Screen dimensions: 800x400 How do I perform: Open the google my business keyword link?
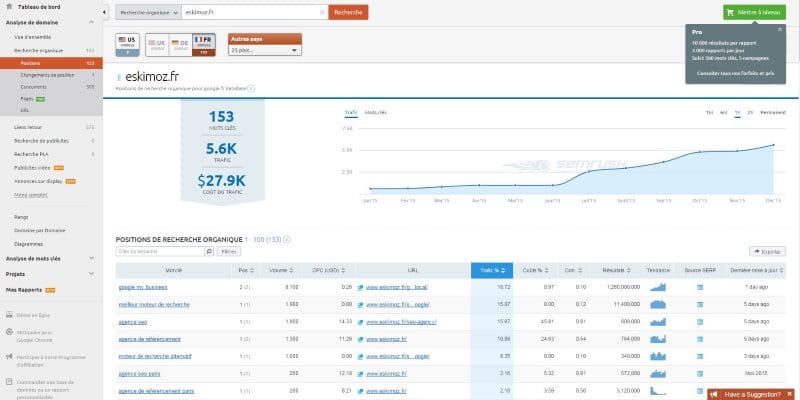(x=143, y=287)
